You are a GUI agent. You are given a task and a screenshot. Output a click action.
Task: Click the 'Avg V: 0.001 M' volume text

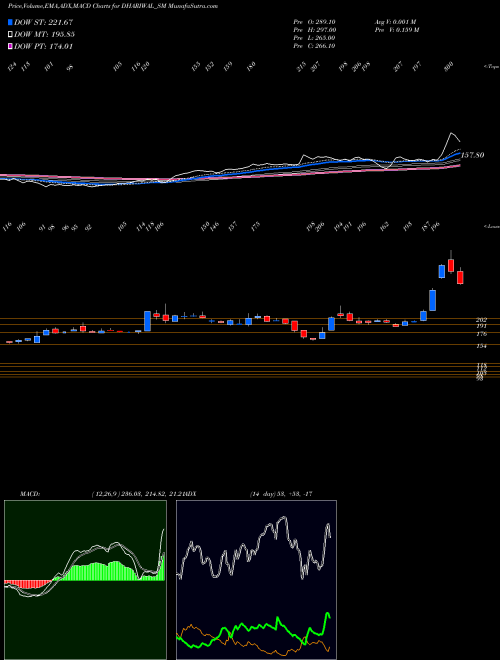point(396,21)
